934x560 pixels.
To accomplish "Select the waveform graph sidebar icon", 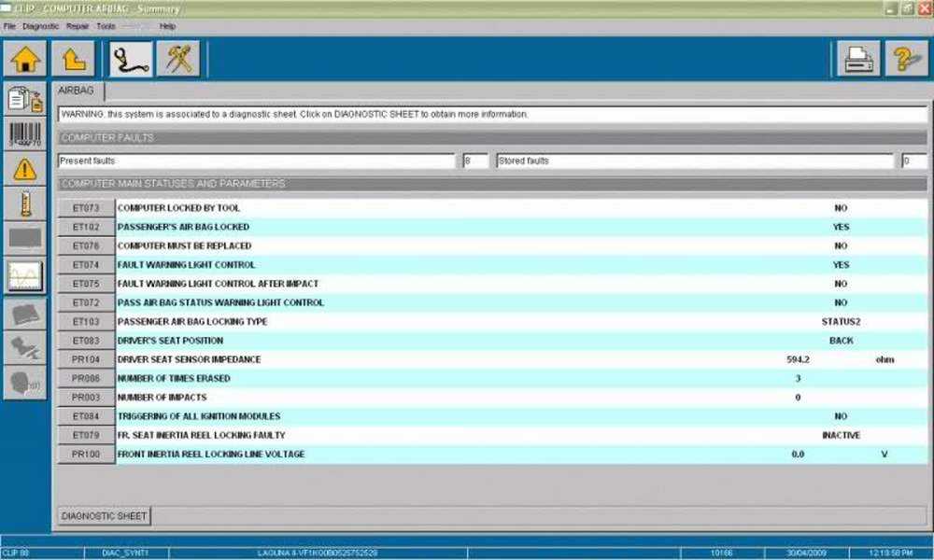I will [25, 276].
